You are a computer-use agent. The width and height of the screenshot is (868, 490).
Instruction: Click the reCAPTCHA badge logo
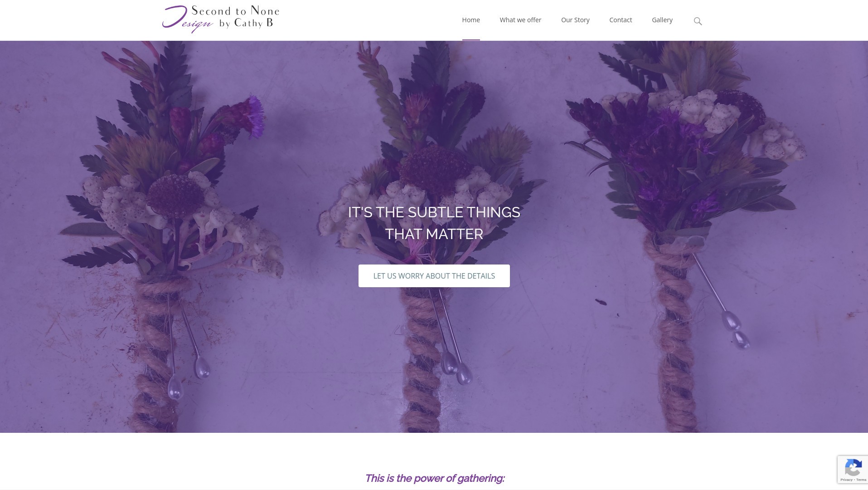(853, 468)
